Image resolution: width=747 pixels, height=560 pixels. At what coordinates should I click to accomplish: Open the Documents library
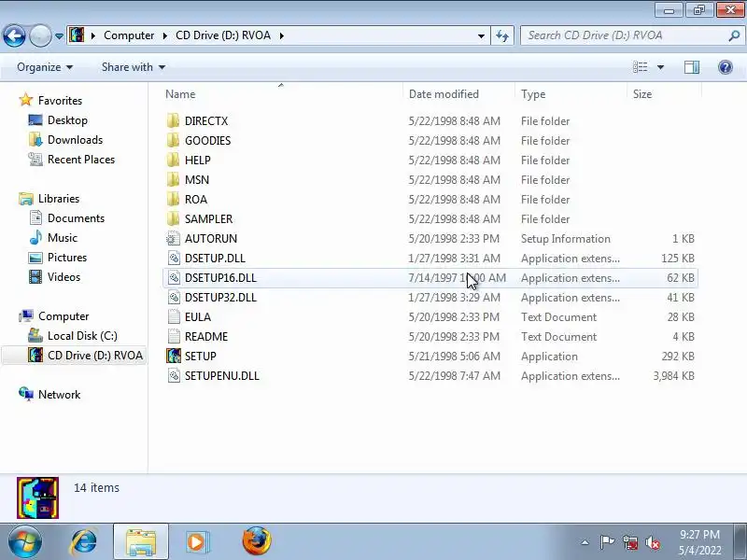[76, 217]
